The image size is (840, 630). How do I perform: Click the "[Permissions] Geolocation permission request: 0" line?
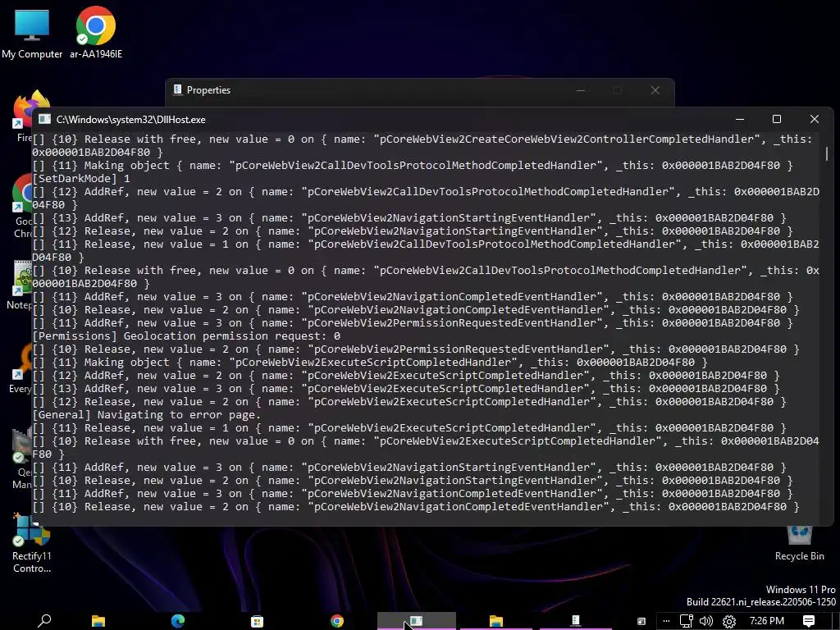[186, 336]
